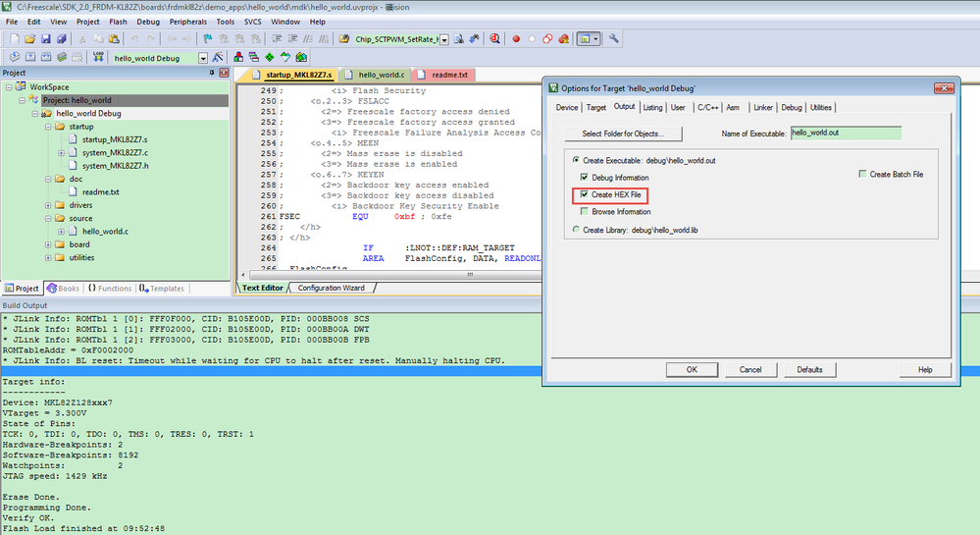980x535 pixels.
Task: Pin the Project panel with the pushpin
Action: 212,73
